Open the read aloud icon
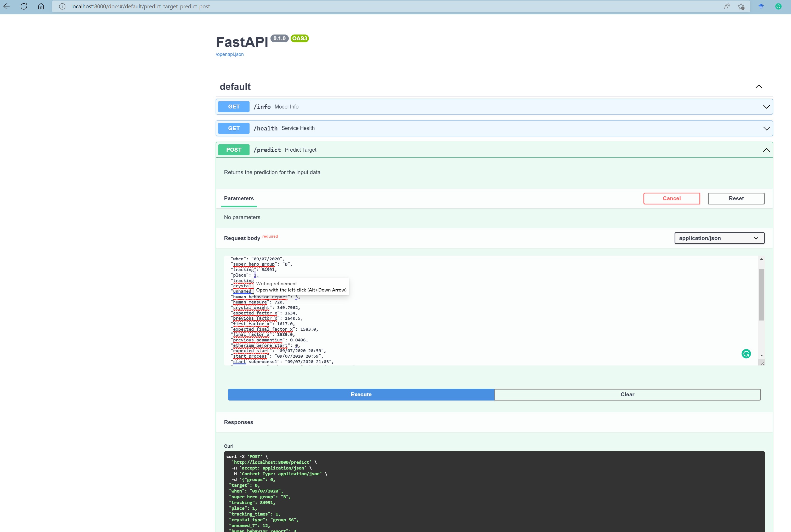This screenshot has height=532, width=791. click(x=727, y=7)
